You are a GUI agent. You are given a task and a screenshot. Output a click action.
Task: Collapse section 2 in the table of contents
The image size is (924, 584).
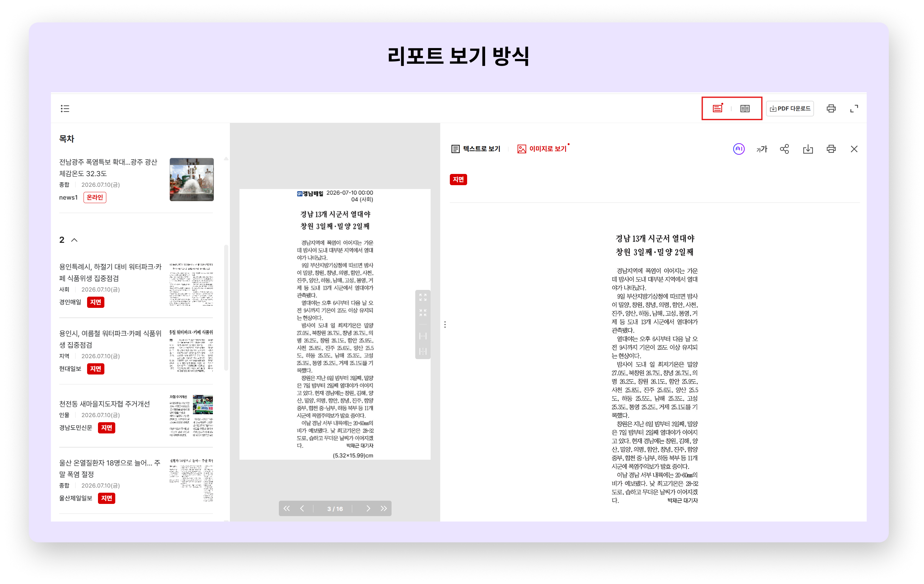[75, 240]
